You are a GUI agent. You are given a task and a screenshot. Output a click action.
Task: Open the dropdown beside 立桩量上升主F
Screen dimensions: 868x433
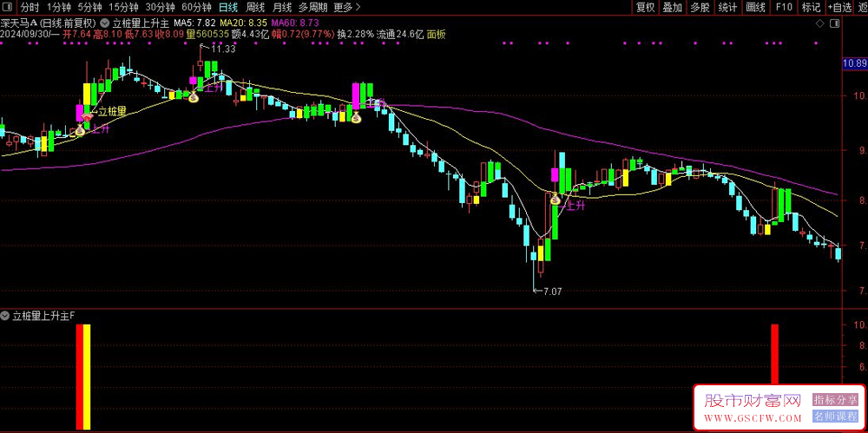(x=5, y=316)
